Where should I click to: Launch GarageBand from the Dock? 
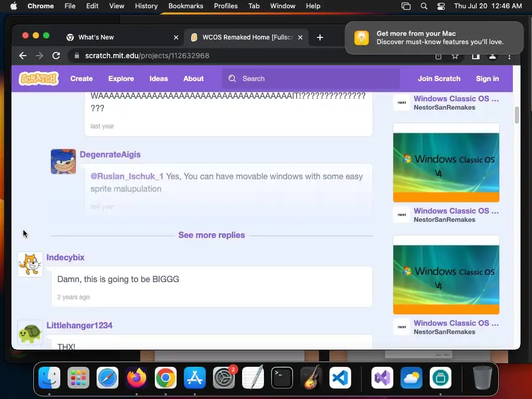click(x=311, y=378)
